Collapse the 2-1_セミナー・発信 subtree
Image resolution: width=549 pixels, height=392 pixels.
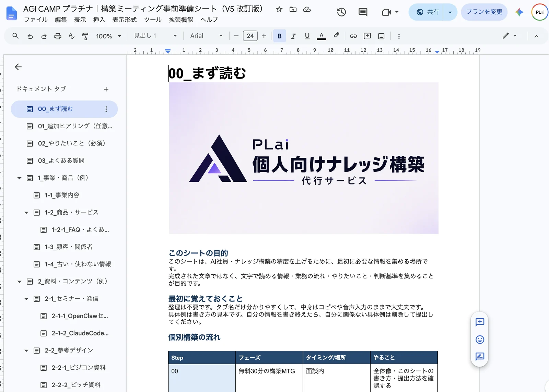tap(26, 299)
